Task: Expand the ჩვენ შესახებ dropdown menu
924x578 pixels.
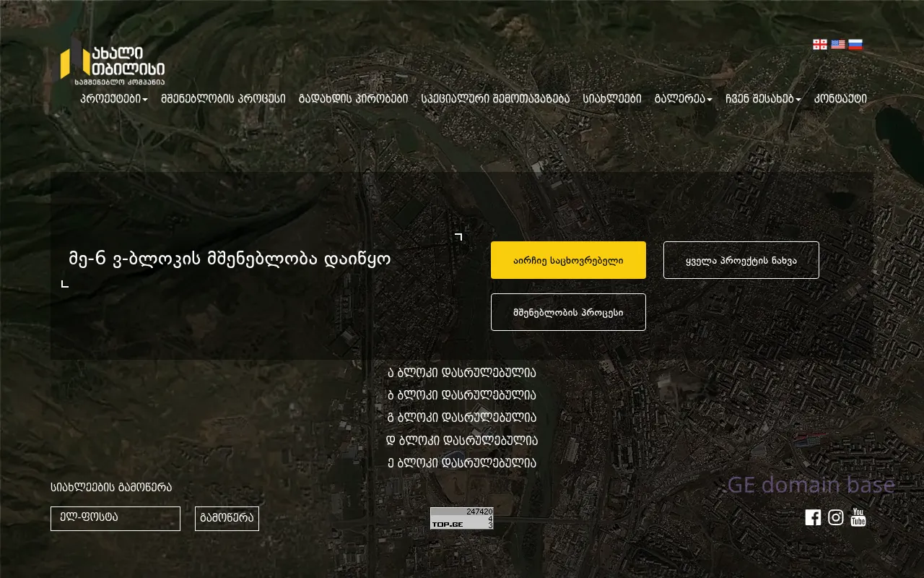Action: point(762,99)
